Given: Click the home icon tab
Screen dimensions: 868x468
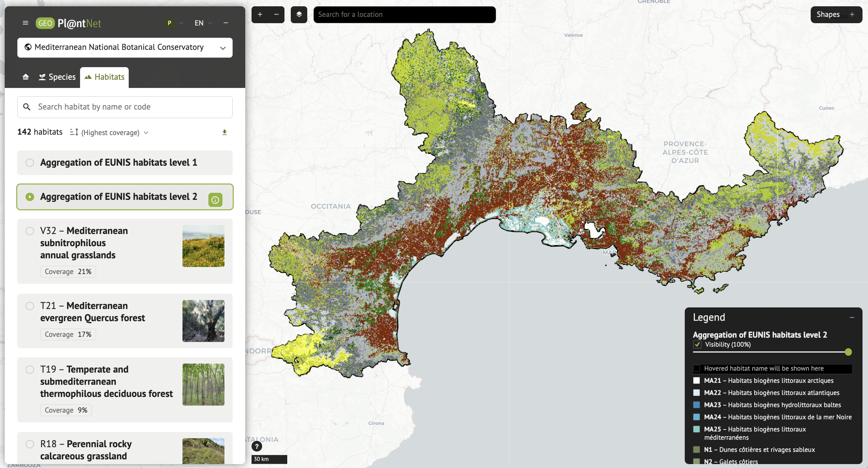Looking at the screenshot, I should pyautogui.click(x=26, y=77).
